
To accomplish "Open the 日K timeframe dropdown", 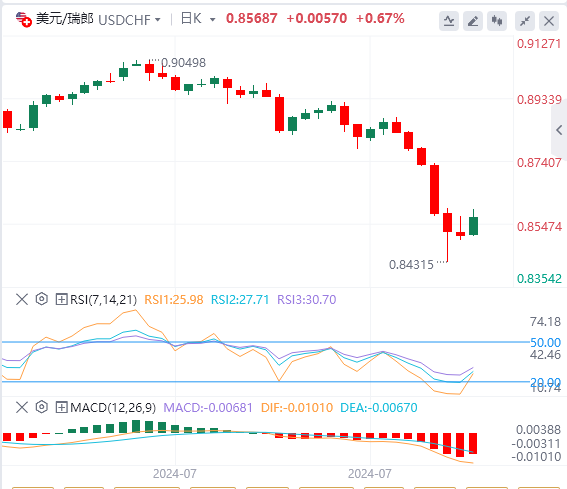I will pos(213,20).
